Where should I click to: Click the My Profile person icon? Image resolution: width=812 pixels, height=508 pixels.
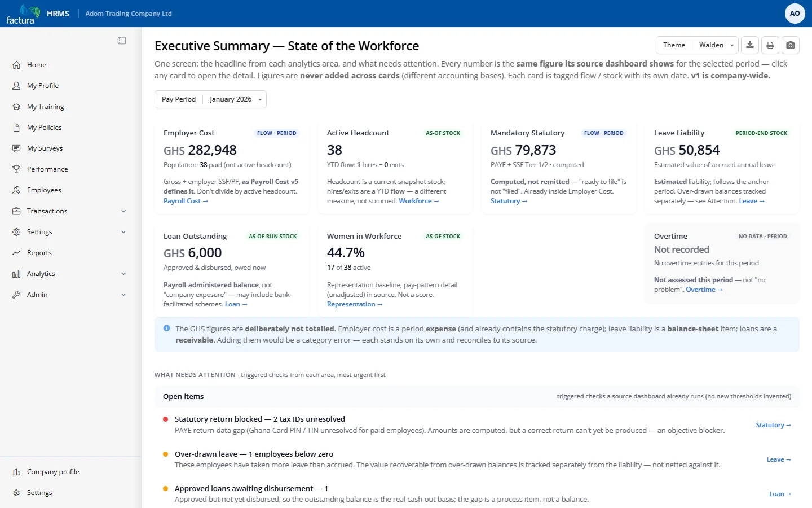(x=16, y=86)
